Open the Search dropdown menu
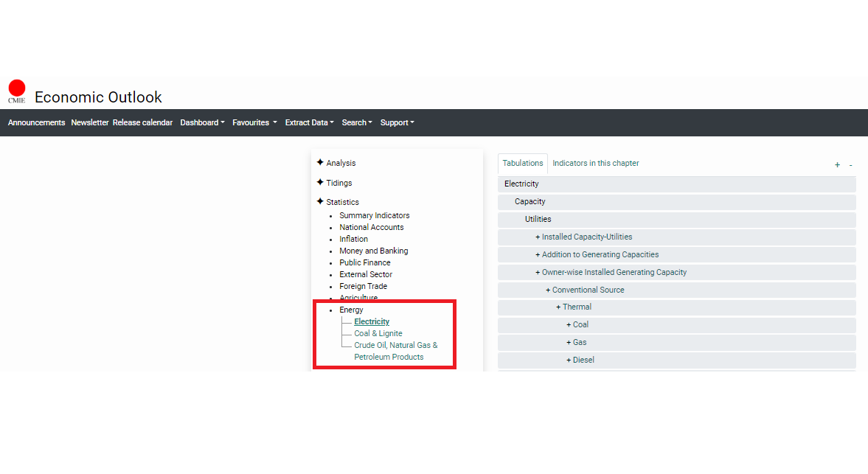This screenshot has width=868, height=474. [x=357, y=122]
